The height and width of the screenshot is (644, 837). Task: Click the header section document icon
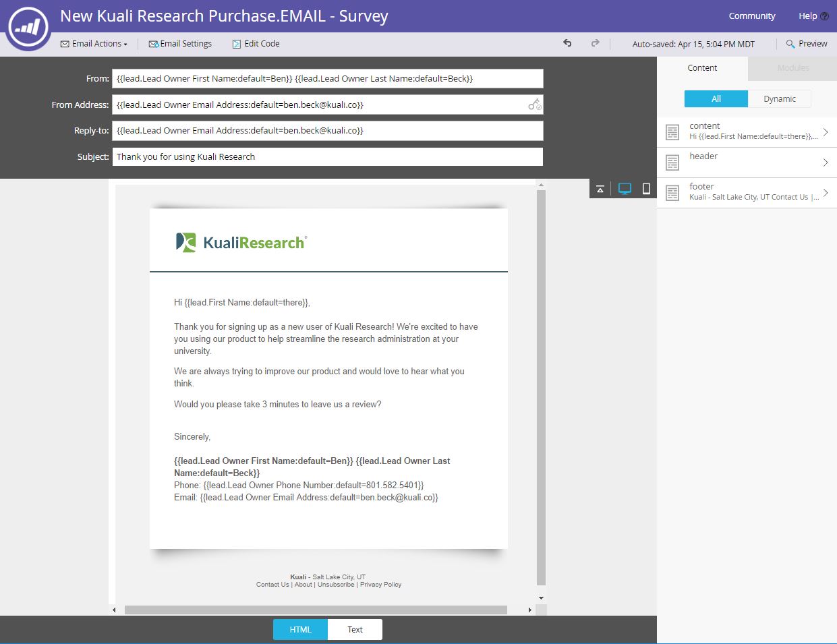[x=672, y=163]
